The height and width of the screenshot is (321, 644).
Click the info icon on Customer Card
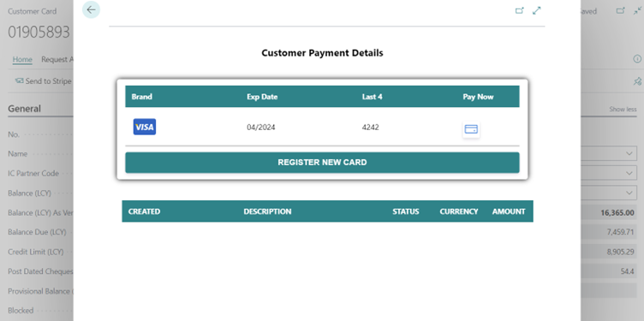point(637,59)
